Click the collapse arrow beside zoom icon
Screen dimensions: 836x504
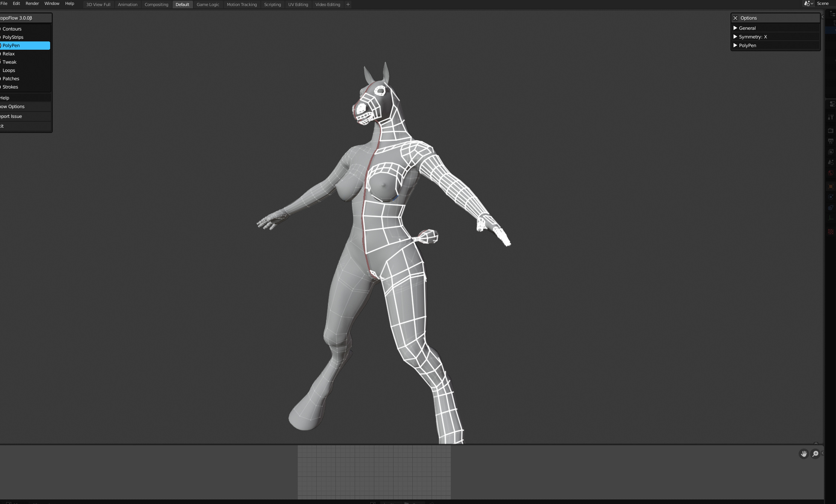pyautogui.click(x=822, y=453)
